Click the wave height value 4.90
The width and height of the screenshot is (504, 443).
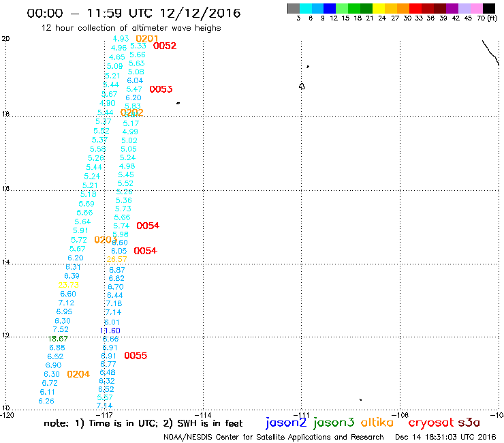[x=108, y=103]
